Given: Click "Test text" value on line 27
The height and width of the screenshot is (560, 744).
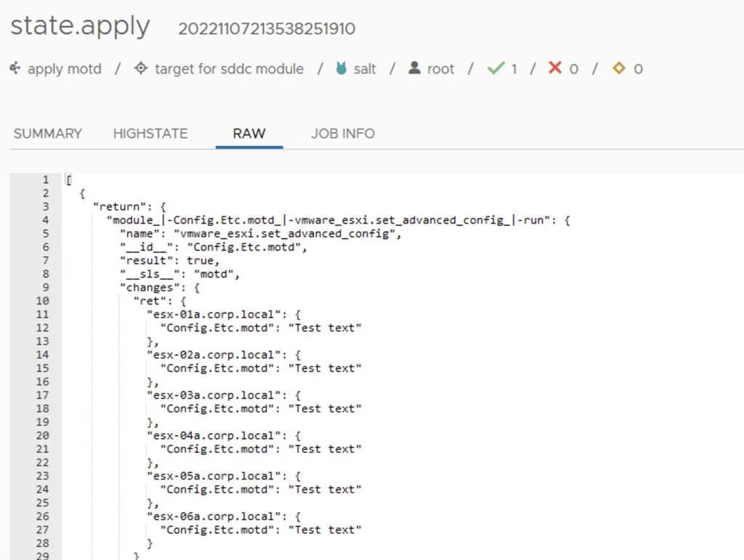Looking at the screenshot, I should pyautogui.click(x=325, y=529).
